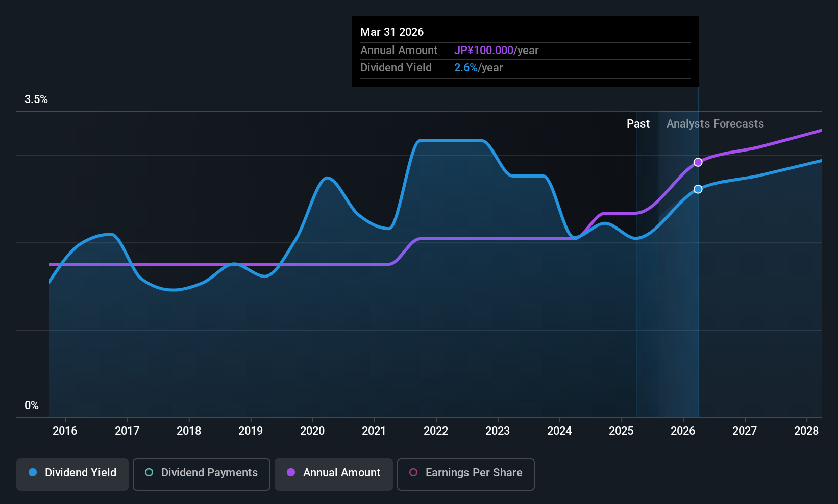Toggle the Annual Amount legend series
This screenshot has width=838, height=504.
pos(334,474)
